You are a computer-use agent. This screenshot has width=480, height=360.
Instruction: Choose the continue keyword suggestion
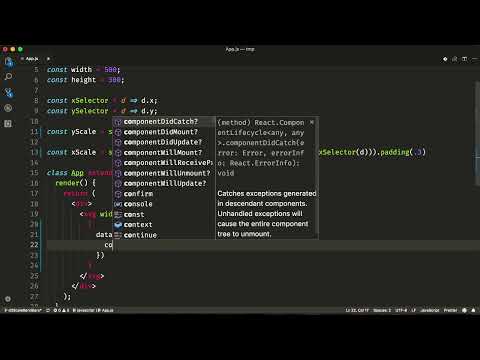[x=164, y=235]
